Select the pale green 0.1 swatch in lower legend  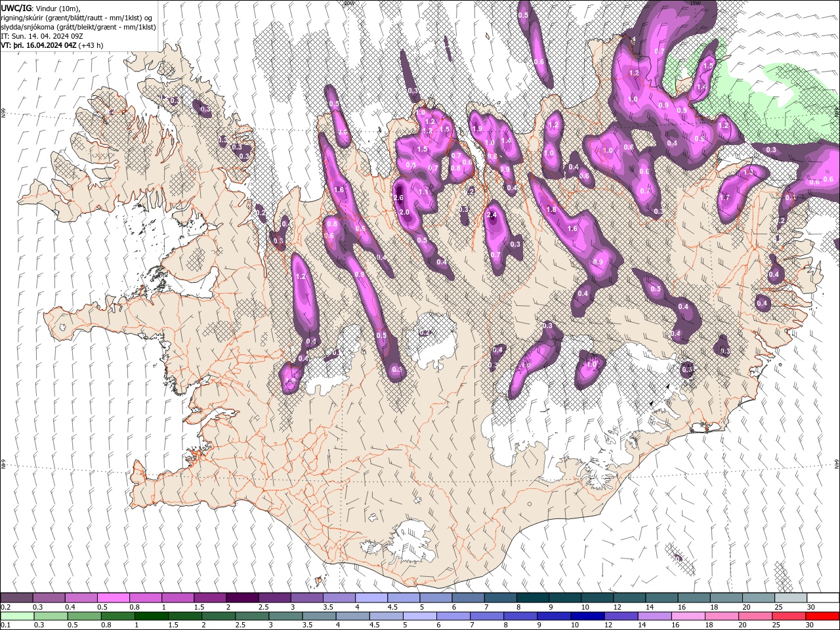(16, 616)
